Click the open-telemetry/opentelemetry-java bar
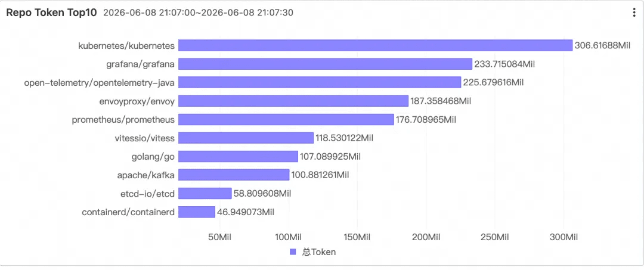The image size is (644, 270). pos(320,82)
